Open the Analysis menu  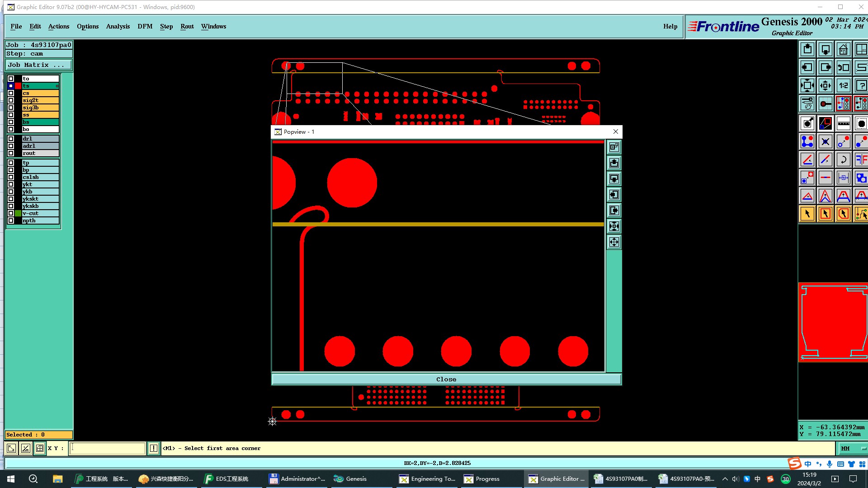pos(118,26)
